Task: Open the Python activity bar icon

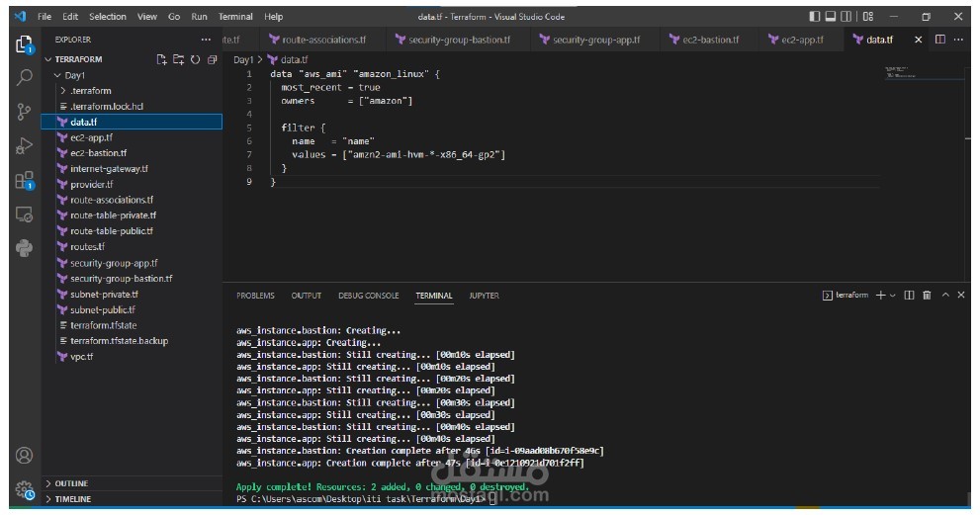Action: (x=24, y=248)
